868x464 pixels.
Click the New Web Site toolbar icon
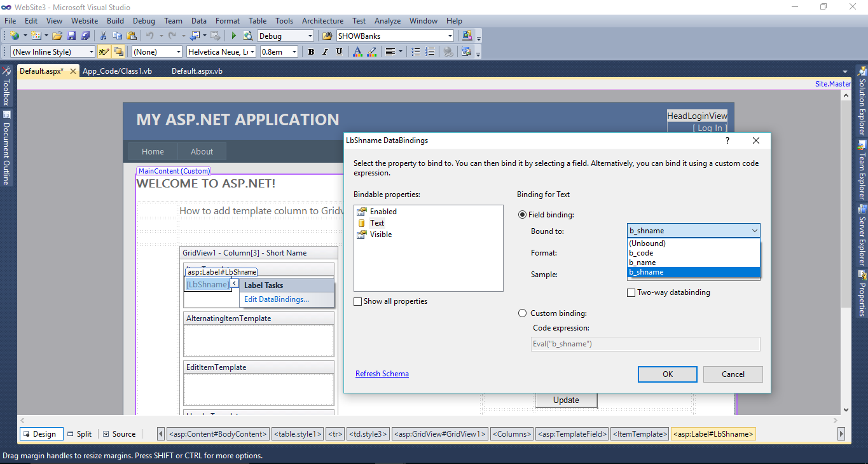pos(14,36)
